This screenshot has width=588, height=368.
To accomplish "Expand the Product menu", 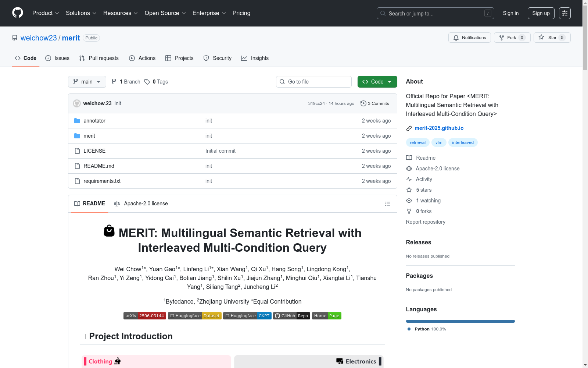I will (46, 13).
